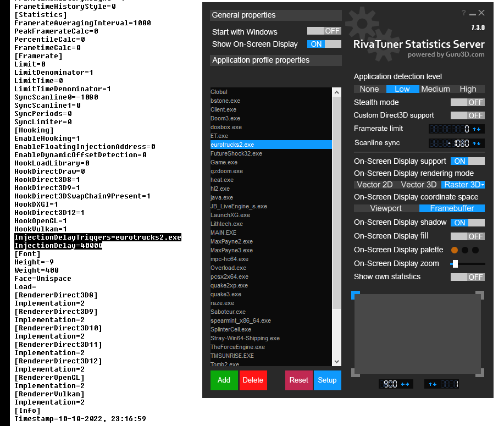Click the On-Screen Display zoom slider

pos(468,264)
